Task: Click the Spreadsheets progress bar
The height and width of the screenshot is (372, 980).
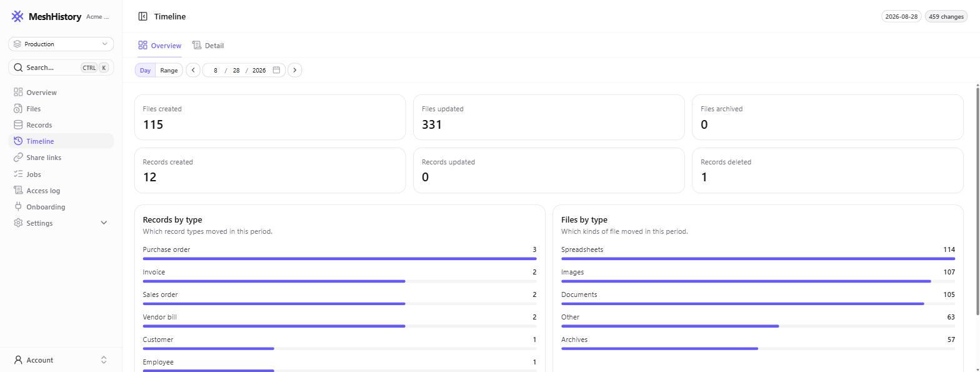Action: point(758,258)
